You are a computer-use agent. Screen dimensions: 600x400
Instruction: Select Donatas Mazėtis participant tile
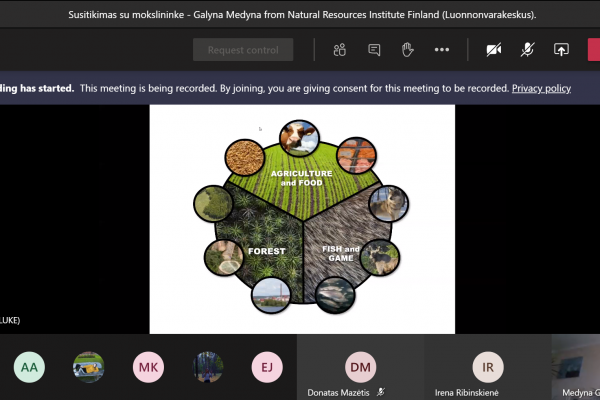360,367
